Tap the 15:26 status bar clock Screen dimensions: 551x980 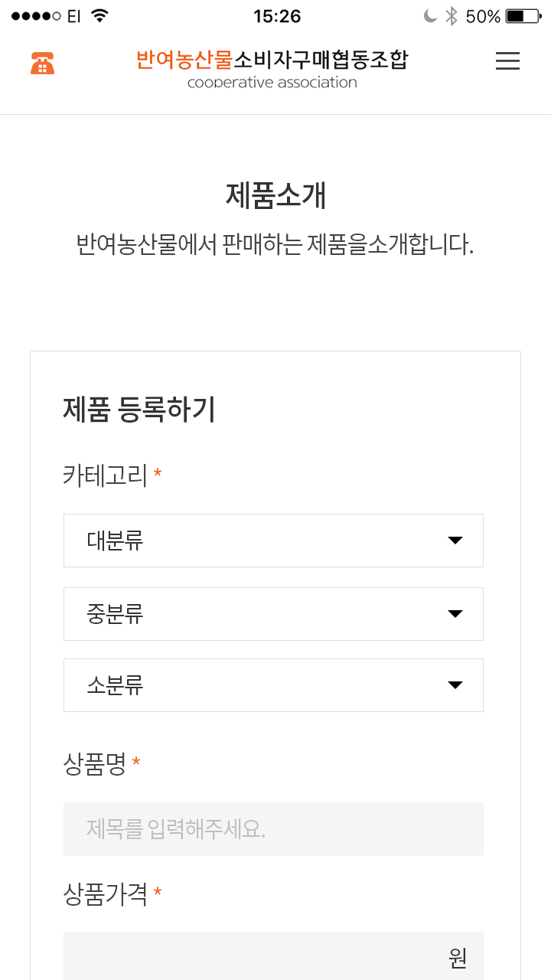point(277,16)
